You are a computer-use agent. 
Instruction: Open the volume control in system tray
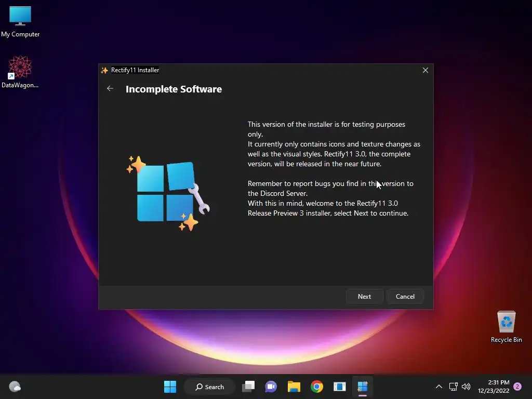click(x=466, y=387)
